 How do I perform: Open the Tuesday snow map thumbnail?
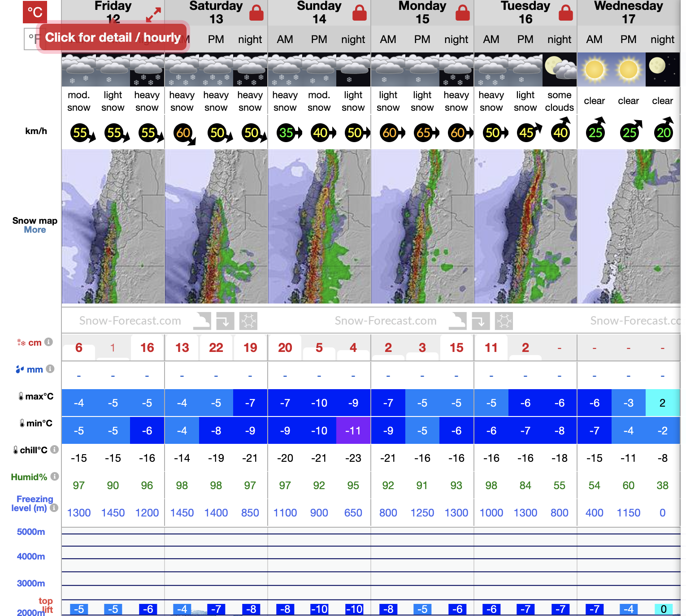[525, 226]
